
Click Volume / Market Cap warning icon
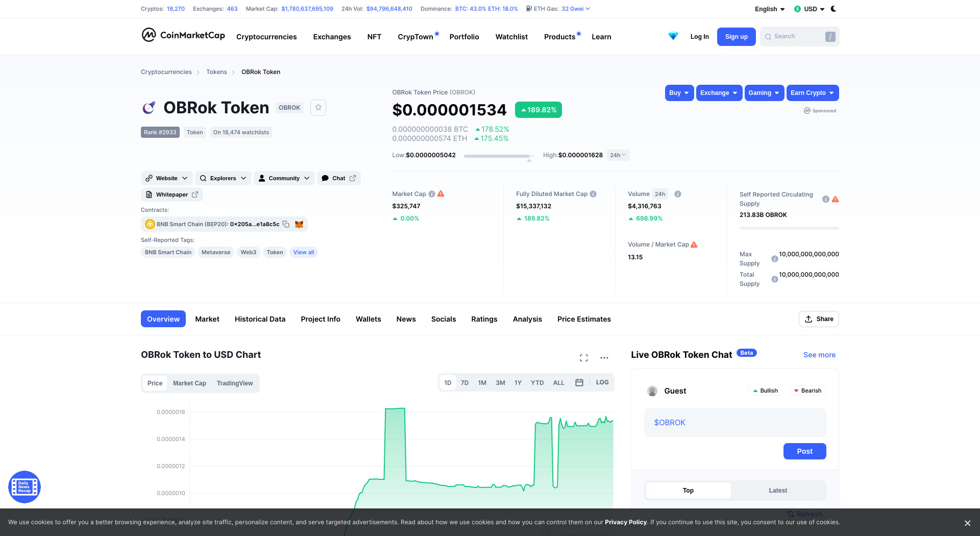[694, 245]
